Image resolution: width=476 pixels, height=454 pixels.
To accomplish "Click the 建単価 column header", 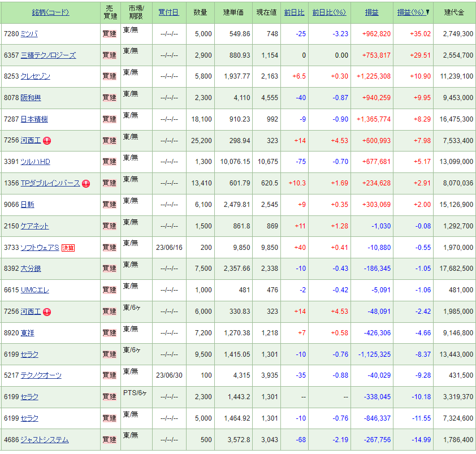I will pos(233,12).
